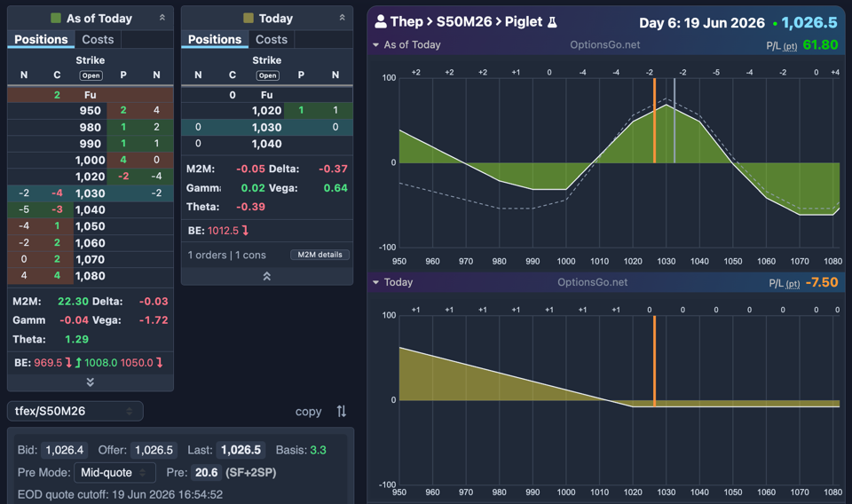The width and height of the screenshot is (852, 504).
Task: Collapse the Today chart section triangle
Action: pos(375,282)
